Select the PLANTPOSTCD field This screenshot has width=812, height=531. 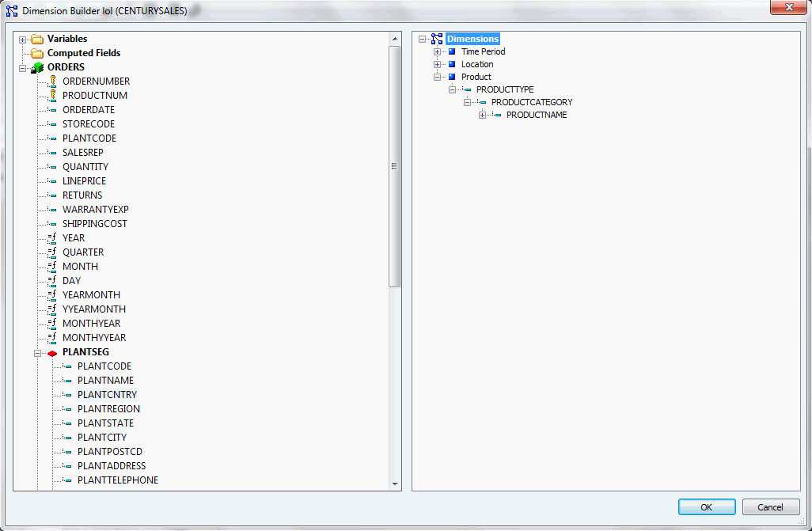tap(110, 452)
